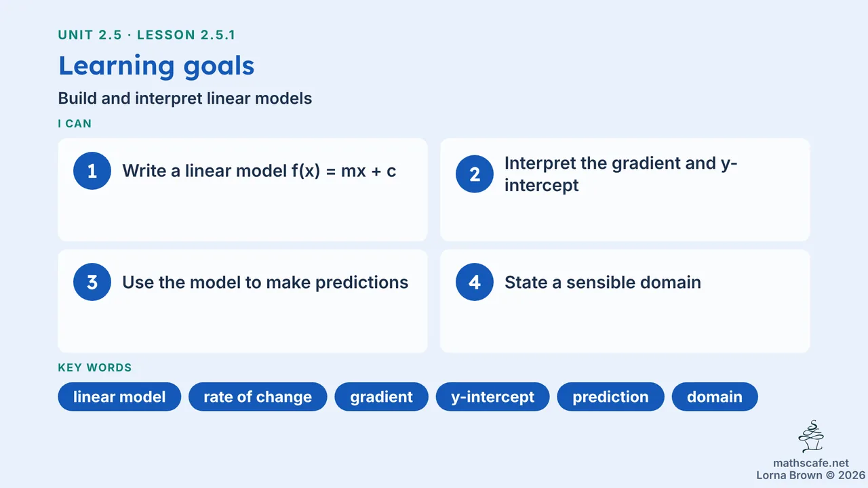Select the "domain" keyword pill
This screenshot has width=868, height=488.
point(715,397)
